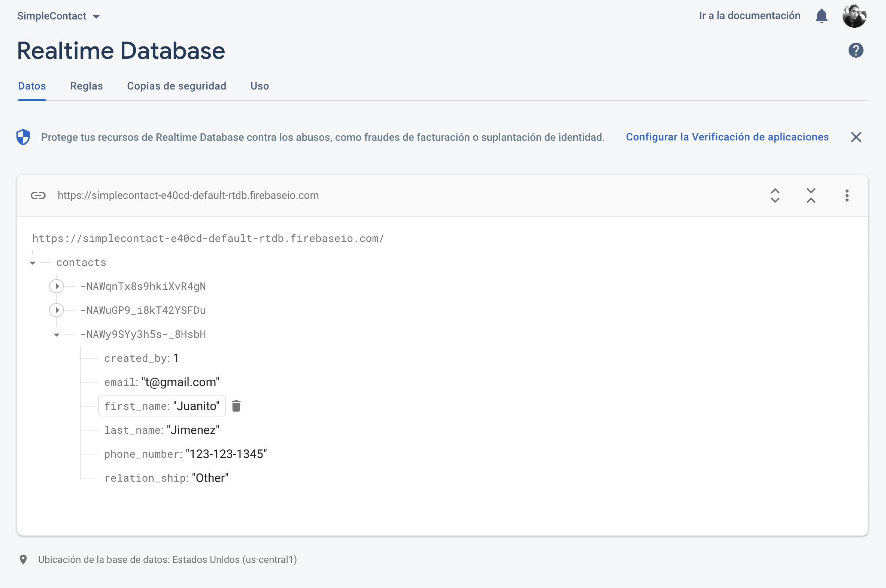Click Configurar la Verificación de aplicaciones

(x=726, y=137)
